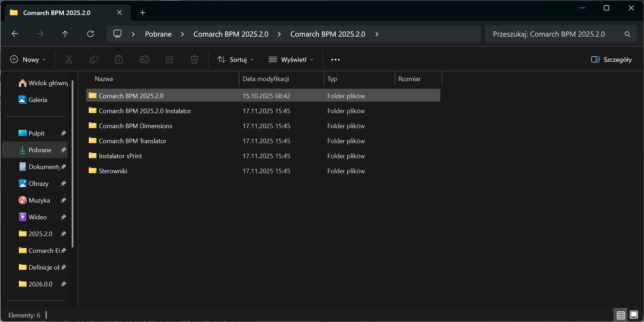The width and height of the screenshot is (644, 322).
Task: Open the Nowy new item dropdown
Action: (x=28, y=60)
